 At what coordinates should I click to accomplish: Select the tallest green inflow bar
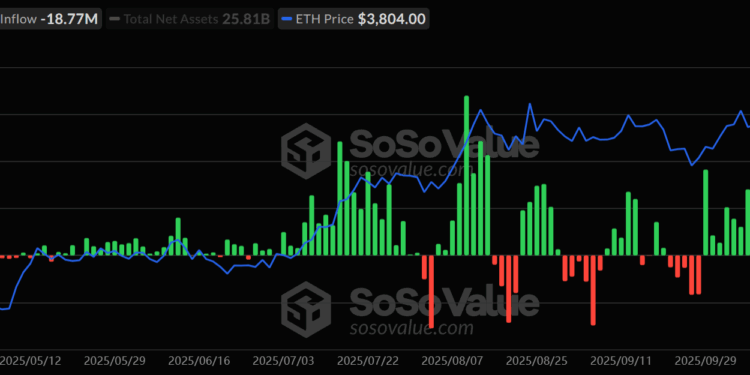[x=466, y=176]
